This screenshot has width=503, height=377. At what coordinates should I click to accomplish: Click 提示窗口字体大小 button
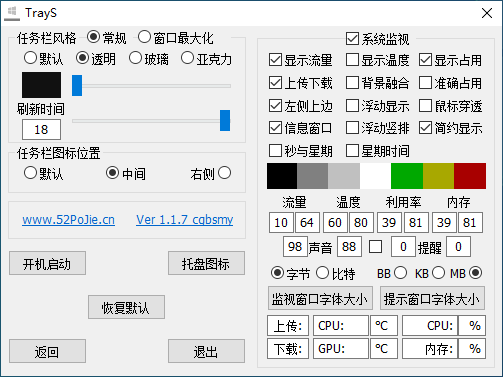(432, 298)
